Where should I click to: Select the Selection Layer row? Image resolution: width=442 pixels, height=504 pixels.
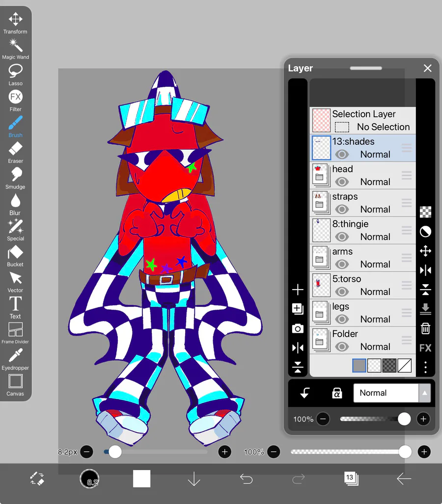tap(362, 121)
